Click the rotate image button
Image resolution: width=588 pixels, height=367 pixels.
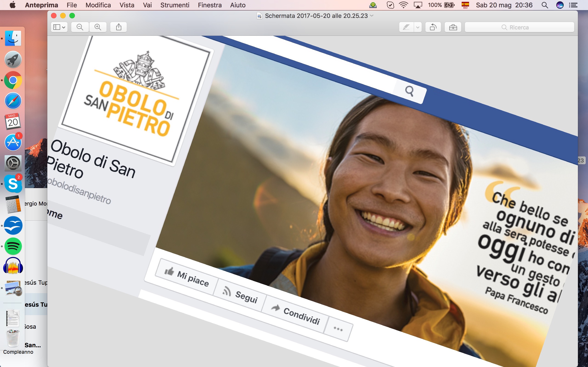coord(433,27)
